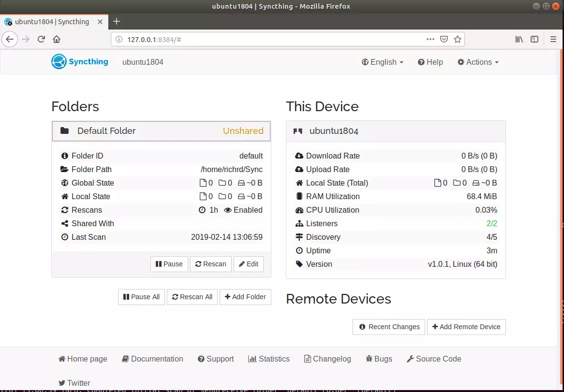This screenshot has height=392, width=564.
Task: Close the ubuntu1804 Syncthing tab
Action: click(x=100, y=22)
